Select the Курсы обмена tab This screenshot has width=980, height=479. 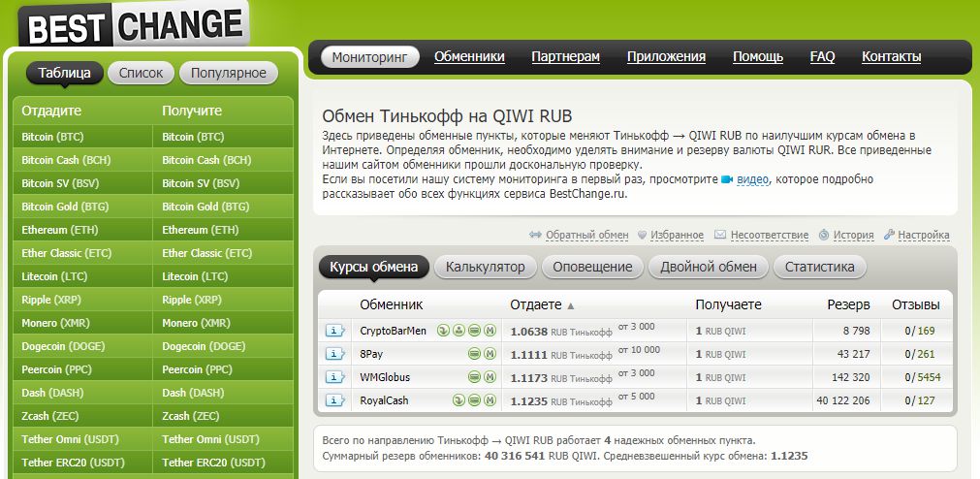374,267
